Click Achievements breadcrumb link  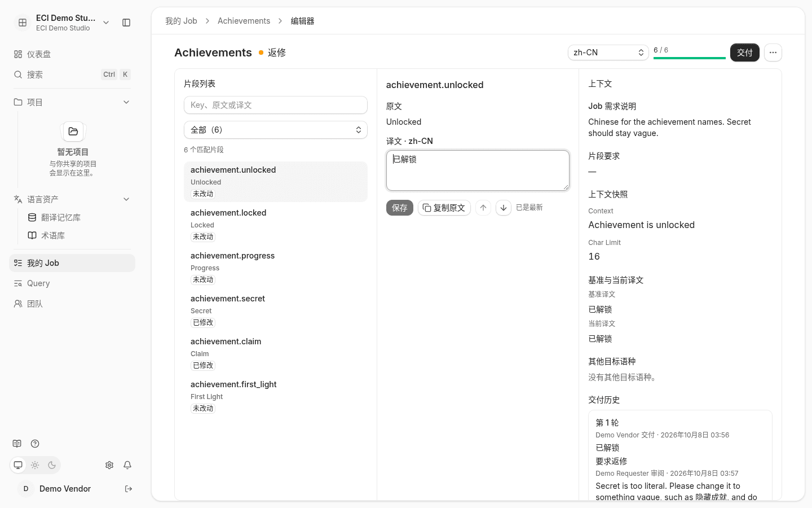[x=244, y=21]
